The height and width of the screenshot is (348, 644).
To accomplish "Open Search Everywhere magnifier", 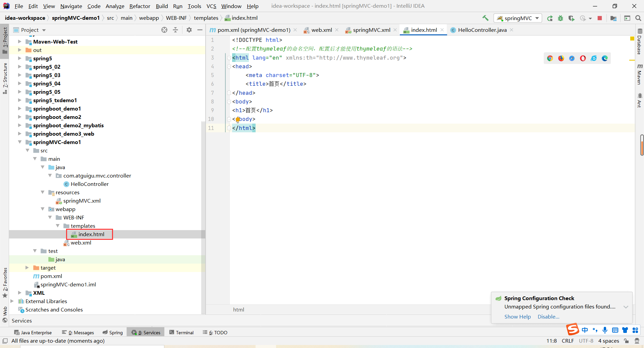I will [x=638, y=18].
